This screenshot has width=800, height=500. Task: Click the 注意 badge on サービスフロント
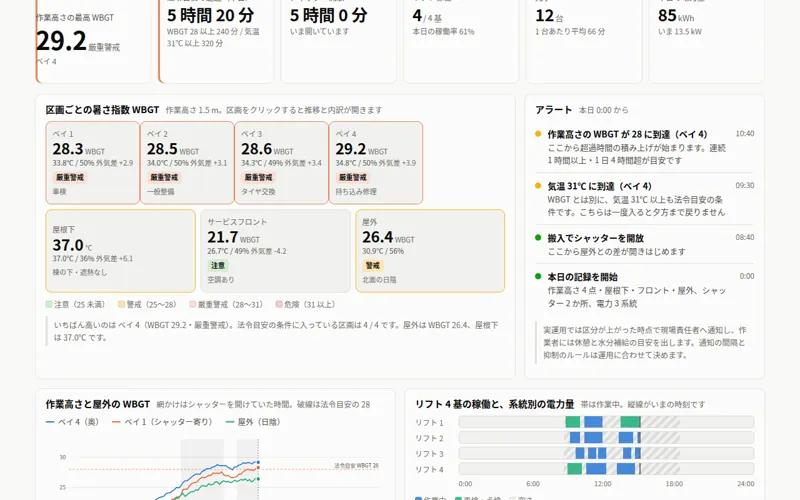218,265
